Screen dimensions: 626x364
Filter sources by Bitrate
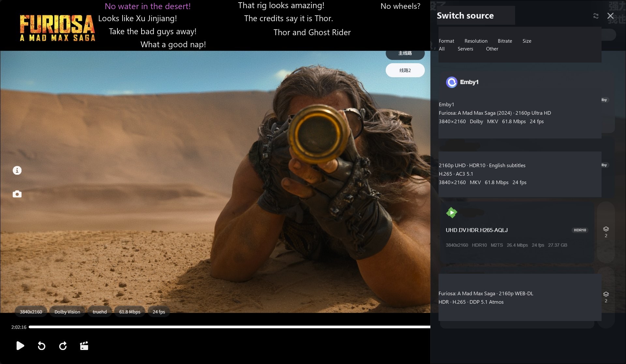click(x=505, y=41)
